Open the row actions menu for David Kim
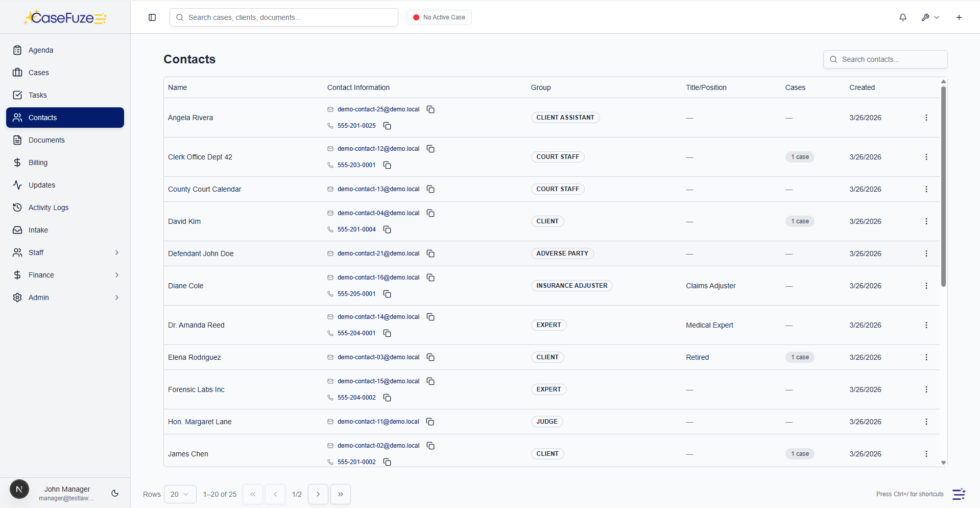 tap(927, 221)
